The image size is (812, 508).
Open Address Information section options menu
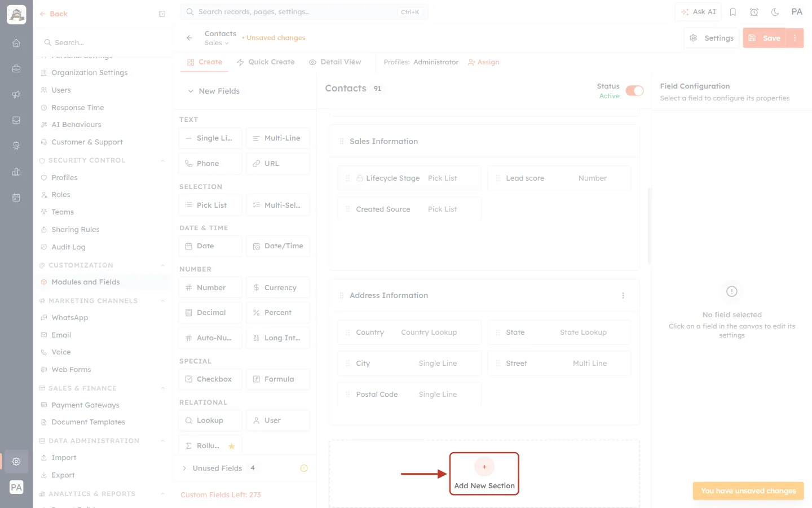[x=623, y=295]
